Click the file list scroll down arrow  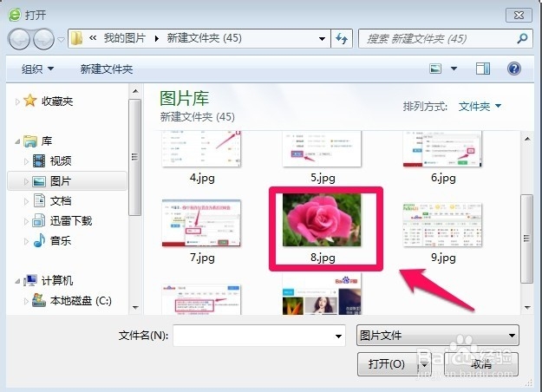point(527,307)
